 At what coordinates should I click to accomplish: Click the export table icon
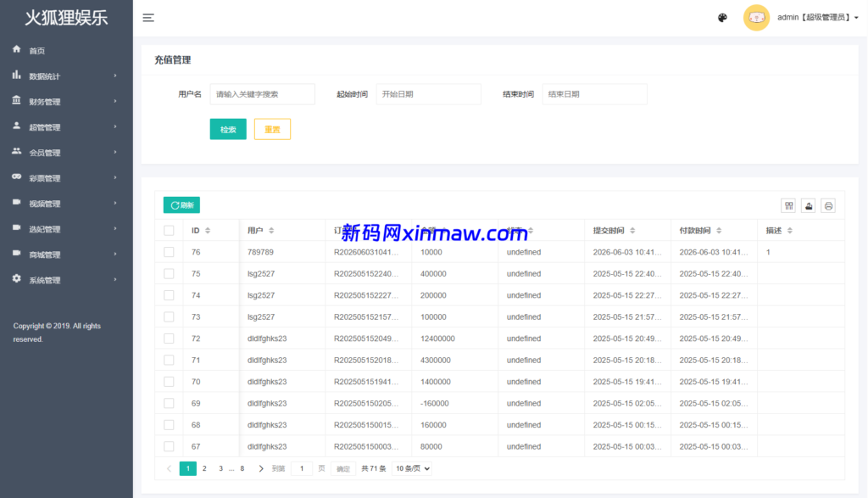[808, 205]
